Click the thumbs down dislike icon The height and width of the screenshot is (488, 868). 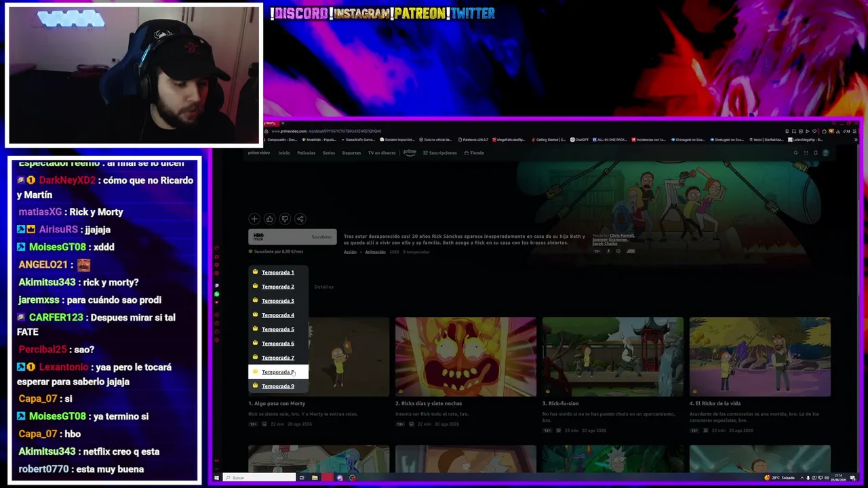[x=285, y=219]
